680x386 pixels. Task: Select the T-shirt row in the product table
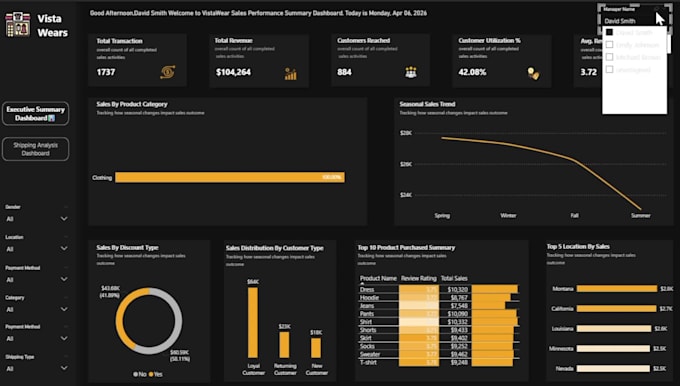[x=439, y=363]
